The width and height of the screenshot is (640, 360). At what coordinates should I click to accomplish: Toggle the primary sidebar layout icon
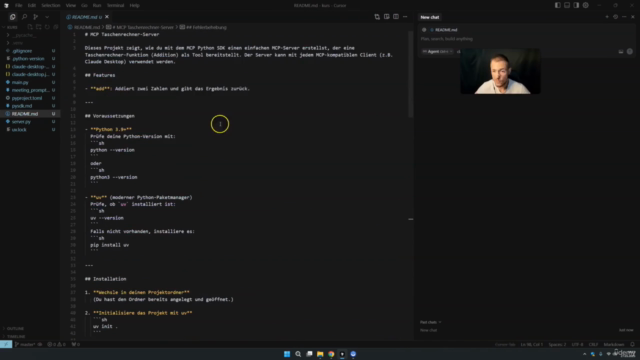click(558, 5)
